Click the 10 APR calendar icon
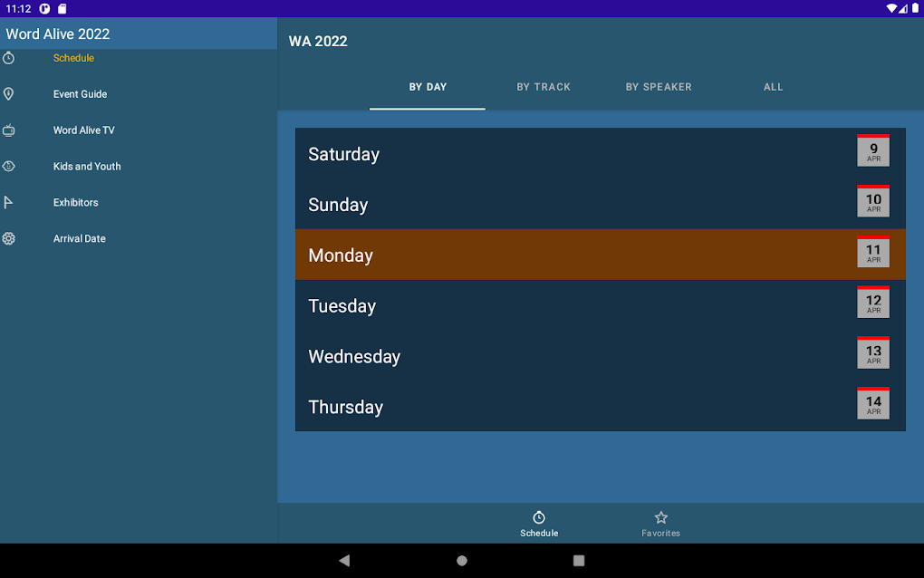The height and width of the screenshot is (578, 924). pos(873,201)
